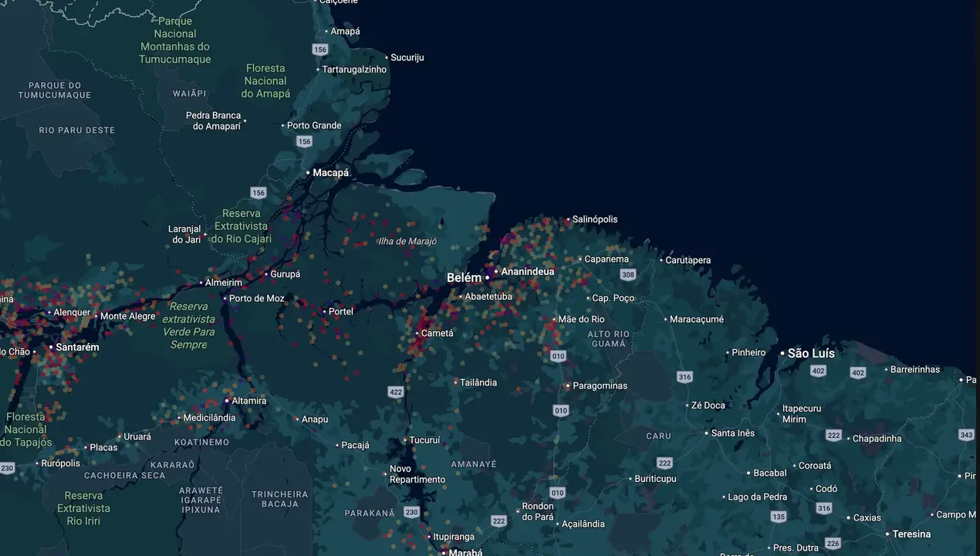The image size is (980, 556).
Task: Click the Tartarugalzinho label
Action: pyautogui.click(x=354, y=69)
